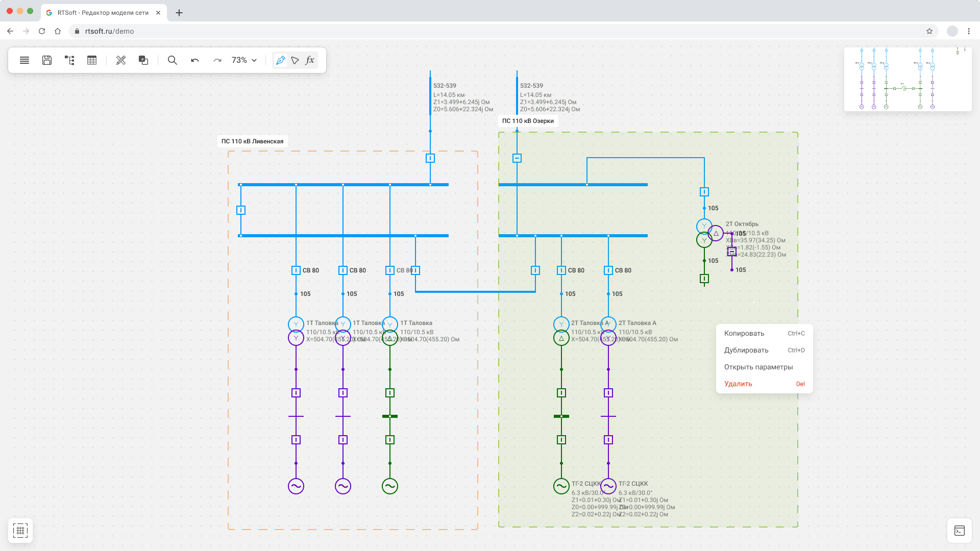Toggle the pen drawing mode
980x551 pixels.
tap(280, 60)
